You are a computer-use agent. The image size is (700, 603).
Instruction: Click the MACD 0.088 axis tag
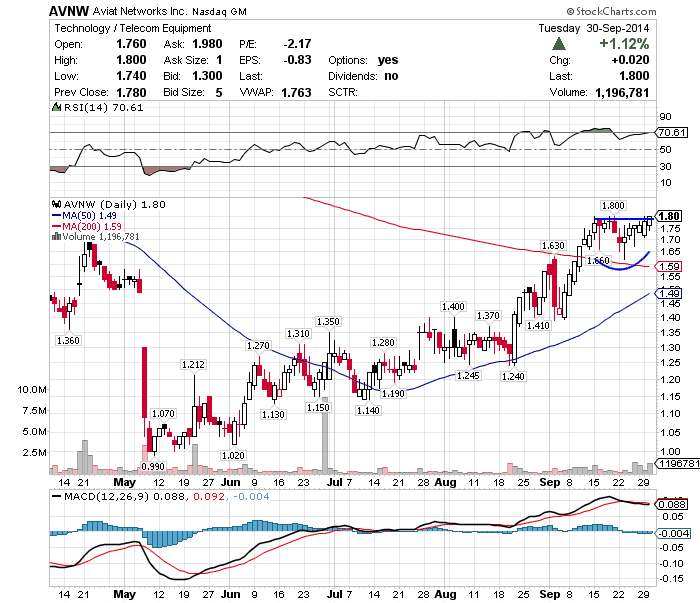click(671, 504)
